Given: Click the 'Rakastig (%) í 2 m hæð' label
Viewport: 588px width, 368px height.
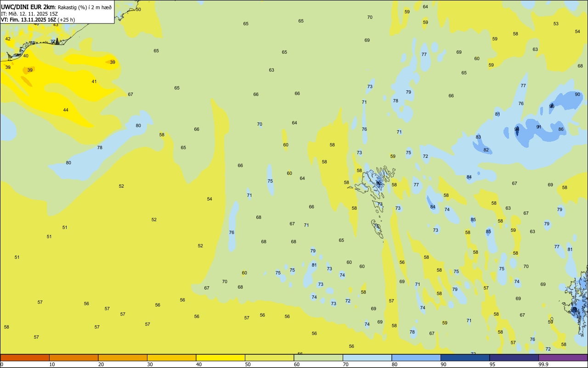Looking at the screenshot, I should 85,7.
